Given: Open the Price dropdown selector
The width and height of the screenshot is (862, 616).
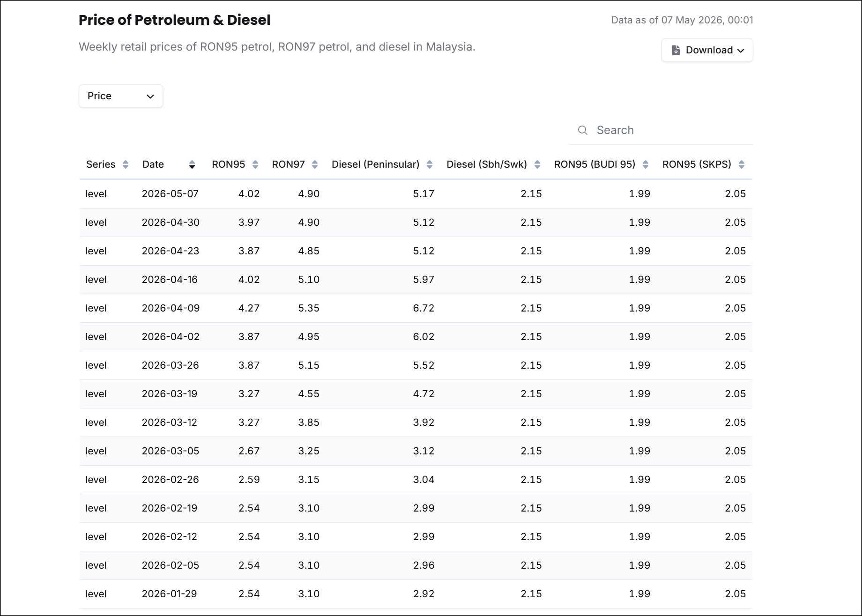Looking at the screenshot, I should pyautogui.click(x=121, y=96).
